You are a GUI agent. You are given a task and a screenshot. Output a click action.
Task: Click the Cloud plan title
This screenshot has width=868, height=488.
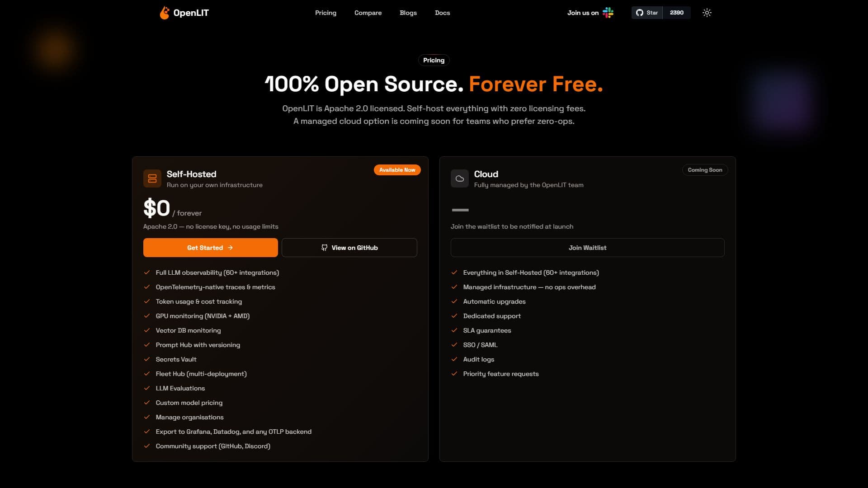tap(486, 174)
